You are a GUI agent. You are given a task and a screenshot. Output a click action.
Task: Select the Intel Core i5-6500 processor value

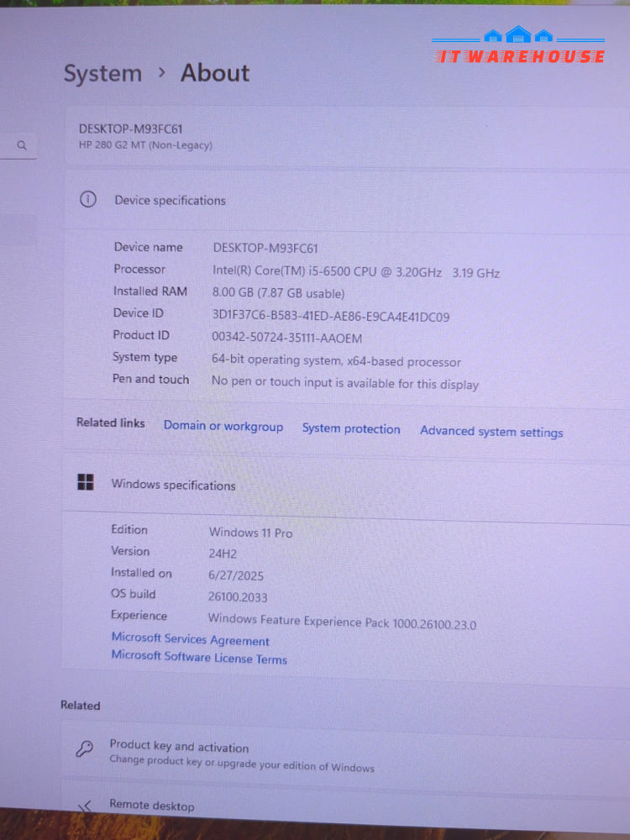(356, 272)
